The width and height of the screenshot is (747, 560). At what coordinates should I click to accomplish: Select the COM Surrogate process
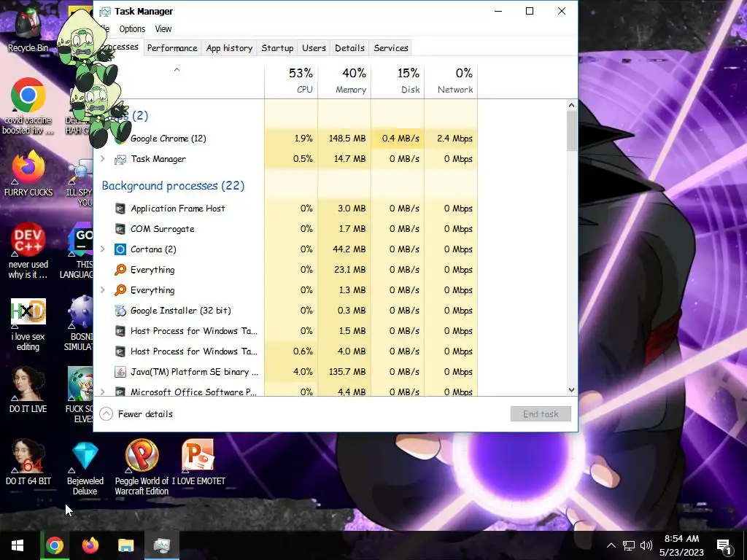(x=286, y=228)
